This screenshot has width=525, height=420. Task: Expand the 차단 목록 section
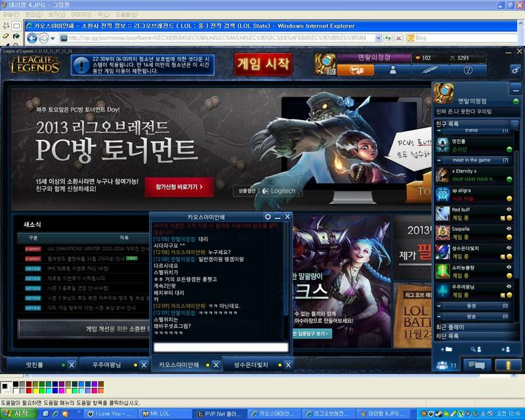pos(476,336)
